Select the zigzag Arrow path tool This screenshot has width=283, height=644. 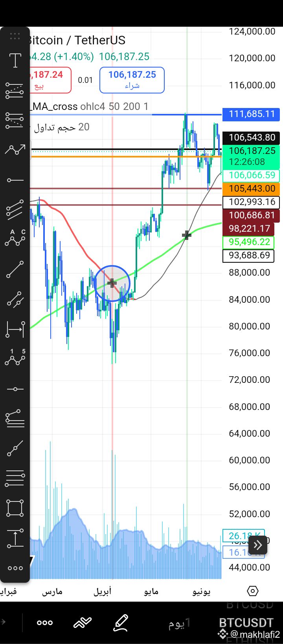[x=15, y=150]
